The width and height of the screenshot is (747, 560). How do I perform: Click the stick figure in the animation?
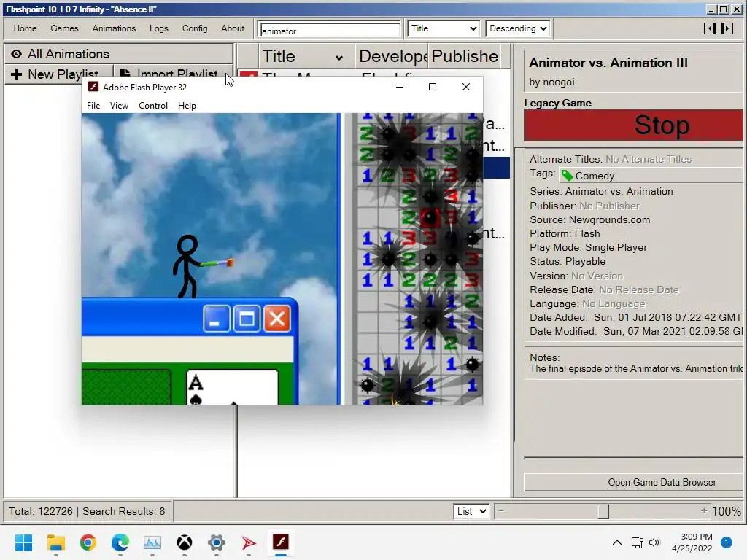(x=187, y=267)
